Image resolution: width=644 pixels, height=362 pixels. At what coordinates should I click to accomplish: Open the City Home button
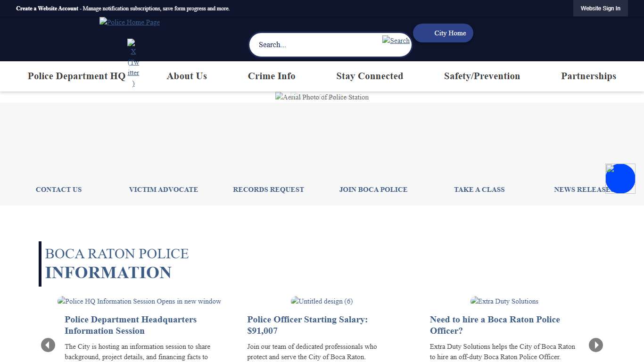443,33
